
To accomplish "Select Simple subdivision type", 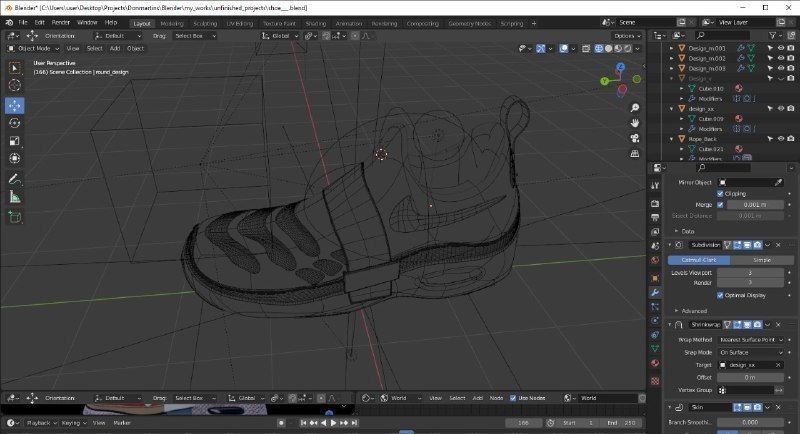I will [762, 260].
